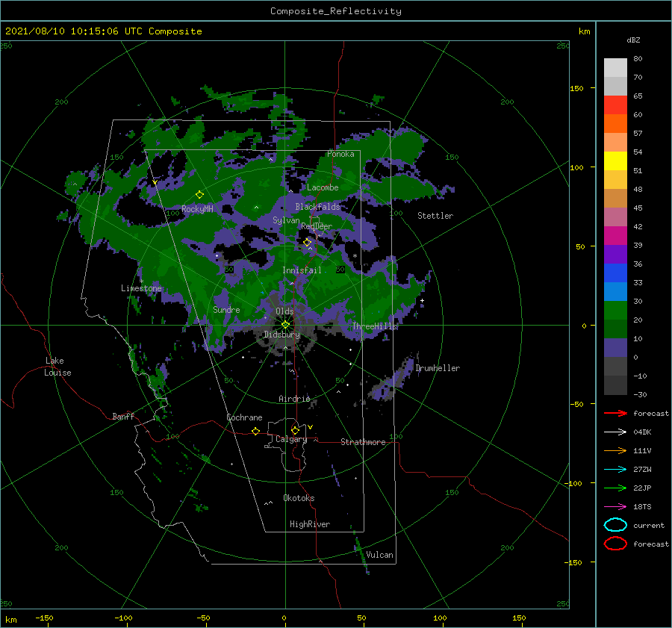Screen dimensions: 672x628
Task: Click the Lacombe city label
Action: click(x=323, y=187)
